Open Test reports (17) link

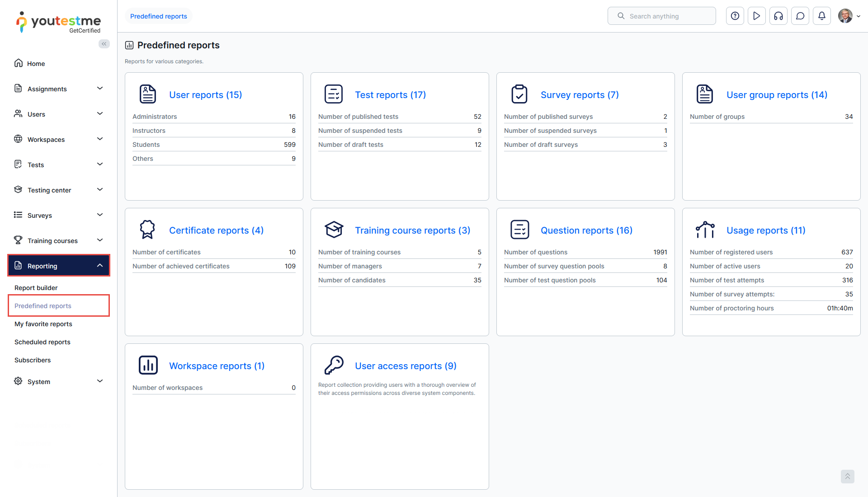[x=390, y=95]
